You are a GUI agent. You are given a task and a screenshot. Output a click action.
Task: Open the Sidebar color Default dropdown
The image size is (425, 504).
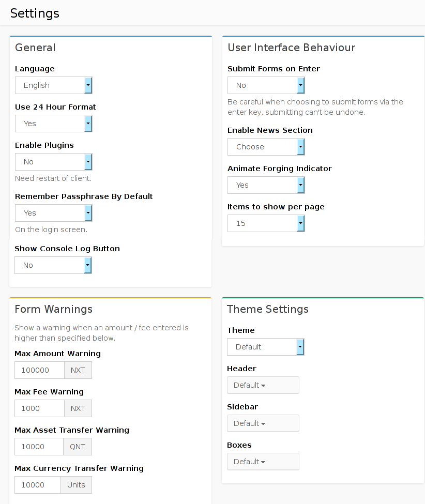263,423
